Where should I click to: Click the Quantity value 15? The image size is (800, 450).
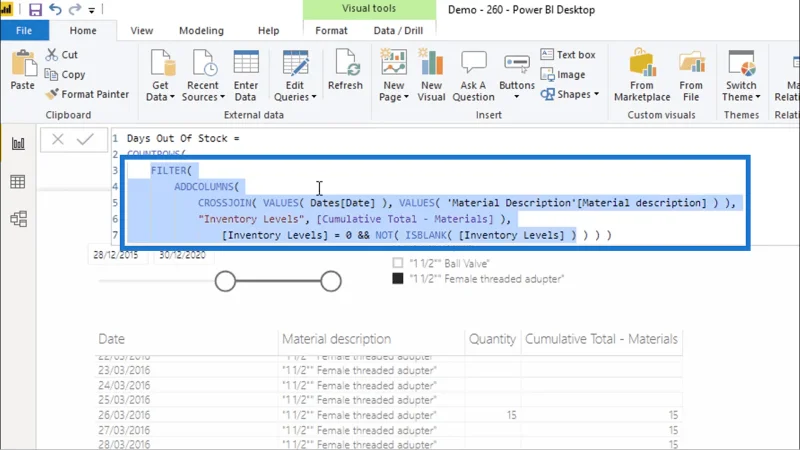pyautogui.click(x=511, y=415)
